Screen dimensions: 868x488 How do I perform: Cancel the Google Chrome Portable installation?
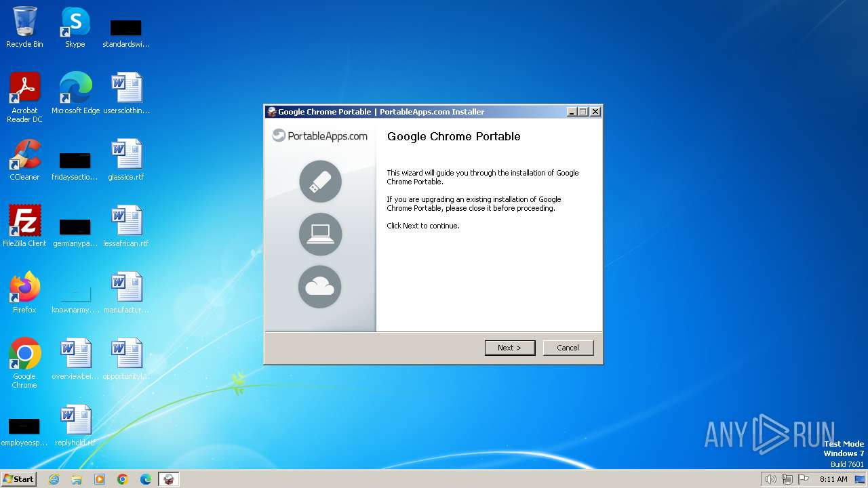[x=568, y=348]
